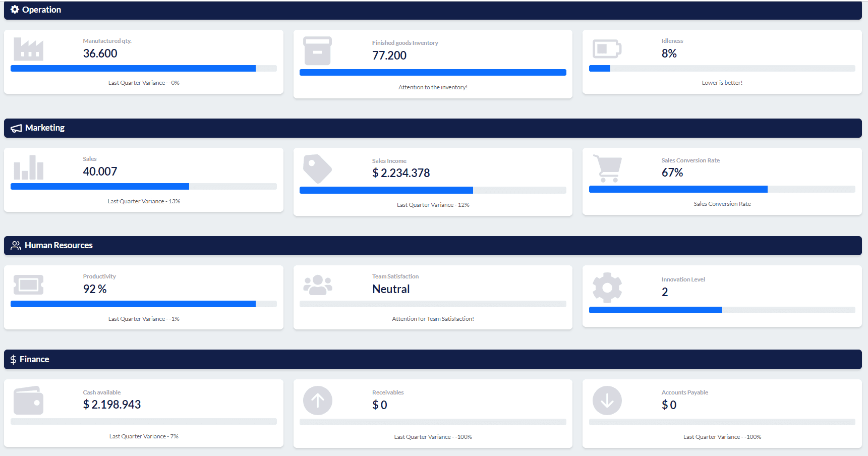
Task: Select the inventory box icon for Finished goods
Action: pos(318,50)
